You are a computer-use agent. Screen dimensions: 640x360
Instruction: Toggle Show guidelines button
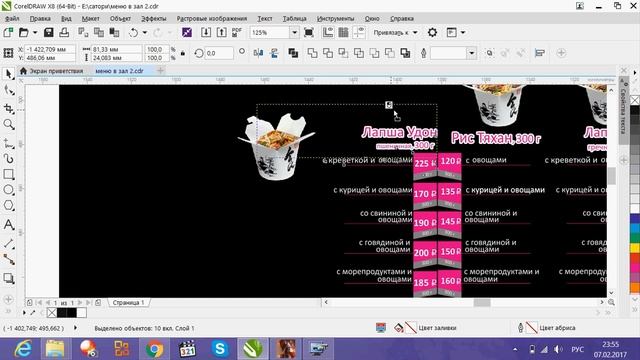click(x=359, y=32)
